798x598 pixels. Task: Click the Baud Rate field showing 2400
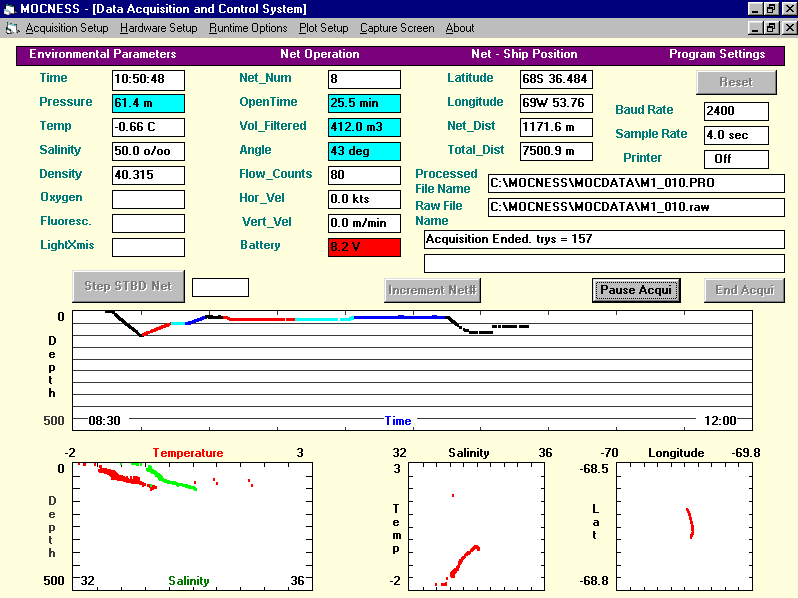coord(736,111)
